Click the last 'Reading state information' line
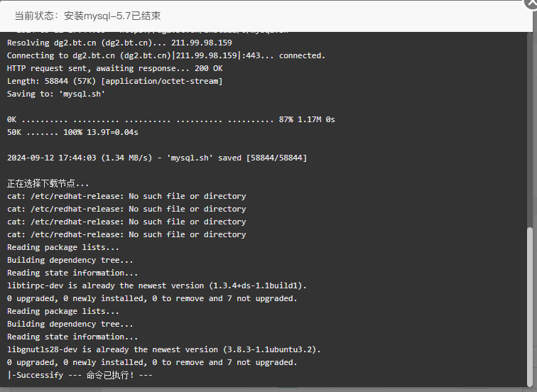 pyautogui.click(x=72, y=337)
